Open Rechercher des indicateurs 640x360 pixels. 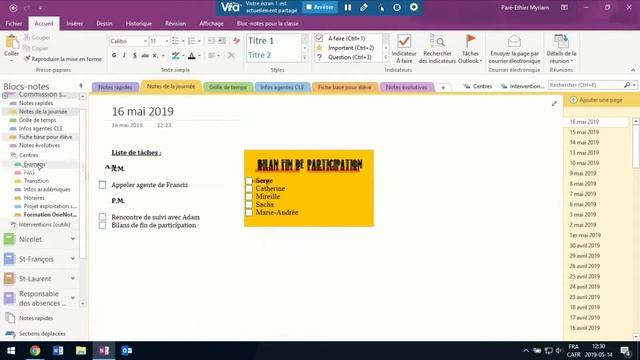437,49
